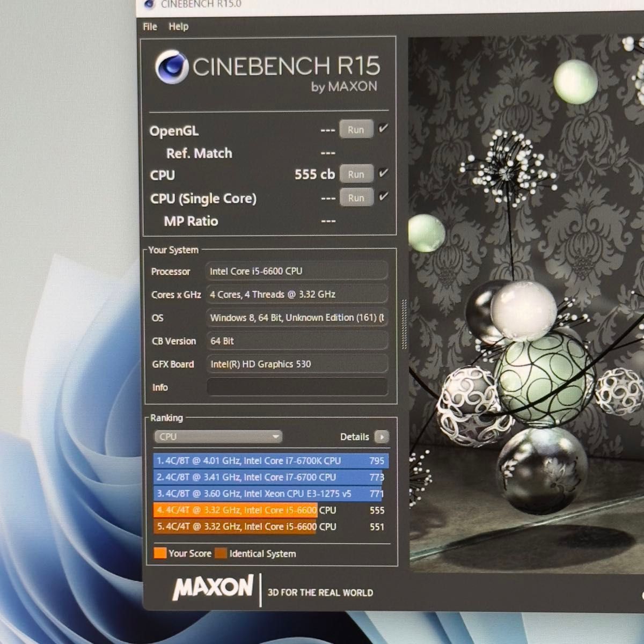
Task: Click the CB Version 64 Bit field
Action: click(x=297, y=341)
